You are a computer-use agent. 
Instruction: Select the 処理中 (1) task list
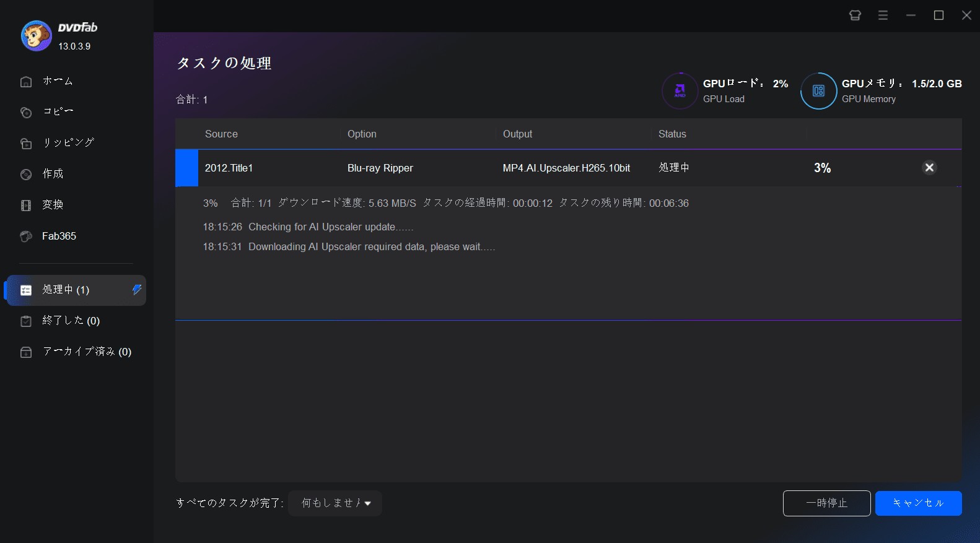[76, 290]
